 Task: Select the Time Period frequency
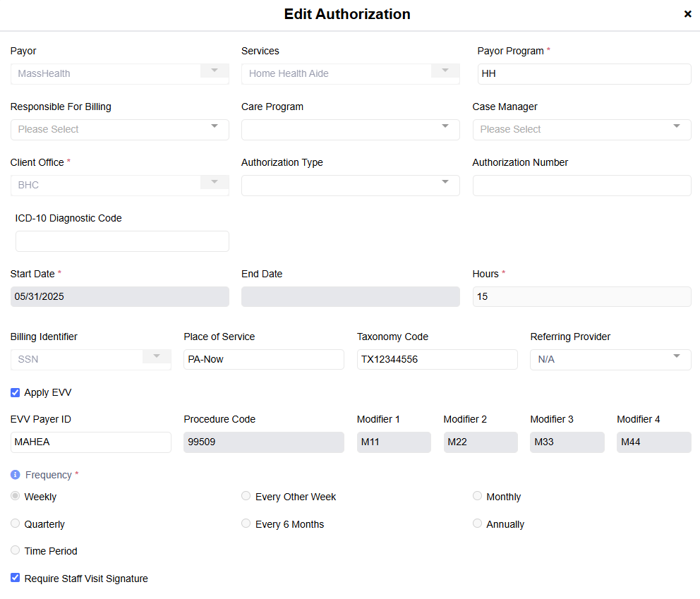coord(15,550)
